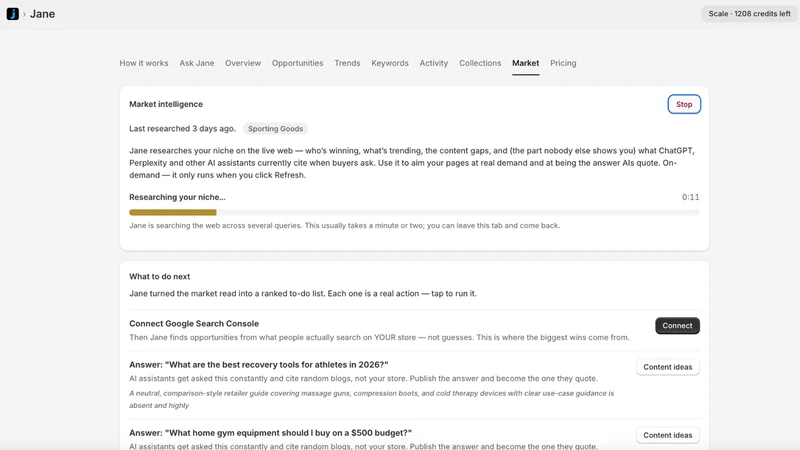The height and width of the screenshot is (450, 800).
Task: Click the Jane app logo icon
Action: [x=13, y=14]
